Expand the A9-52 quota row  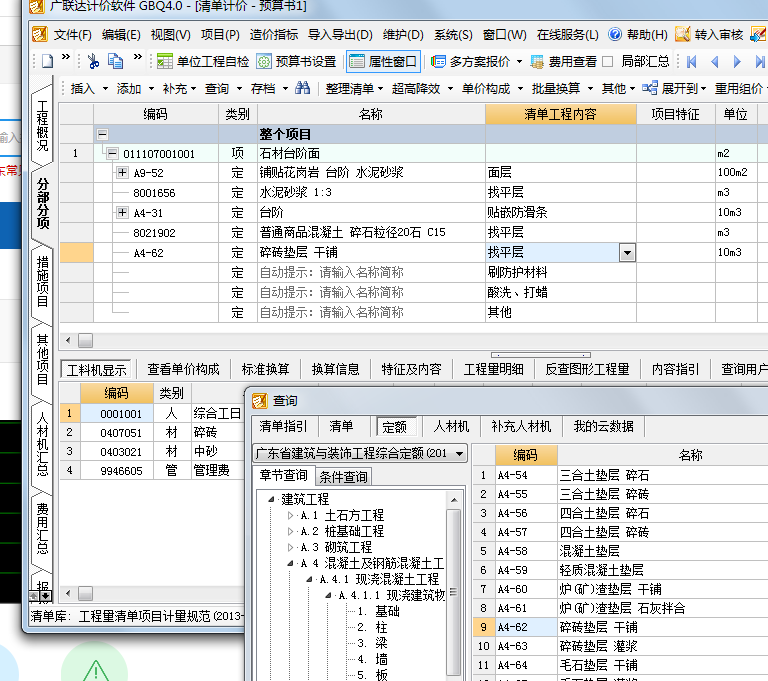point(122,172)
